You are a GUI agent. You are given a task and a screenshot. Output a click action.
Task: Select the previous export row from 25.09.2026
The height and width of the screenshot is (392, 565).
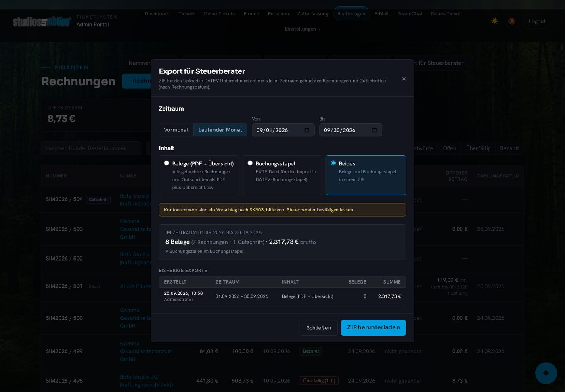pyautogui.click(x=282, y=296)
